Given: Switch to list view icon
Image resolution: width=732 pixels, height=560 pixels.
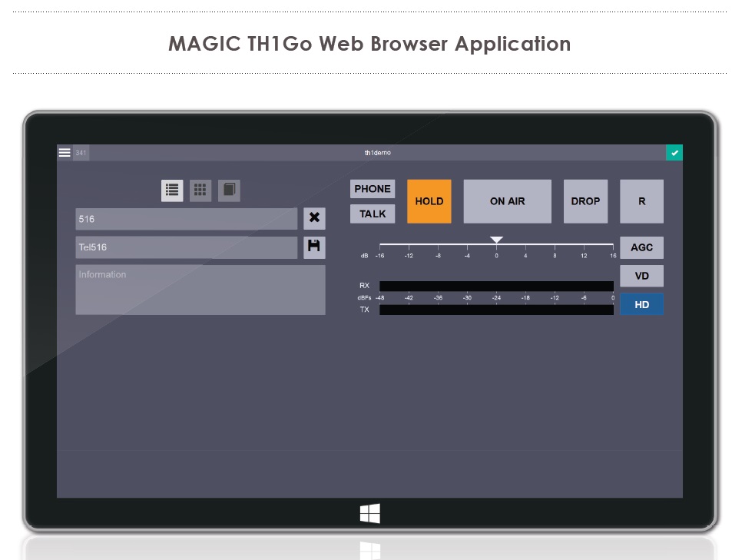Looking at the screenshot, I should [172, 191].
